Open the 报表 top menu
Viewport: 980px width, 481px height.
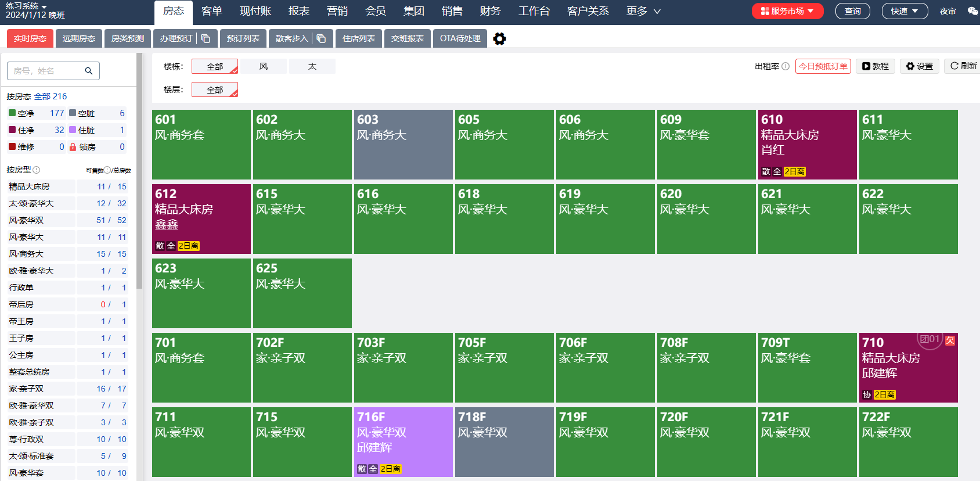(299, 11)
